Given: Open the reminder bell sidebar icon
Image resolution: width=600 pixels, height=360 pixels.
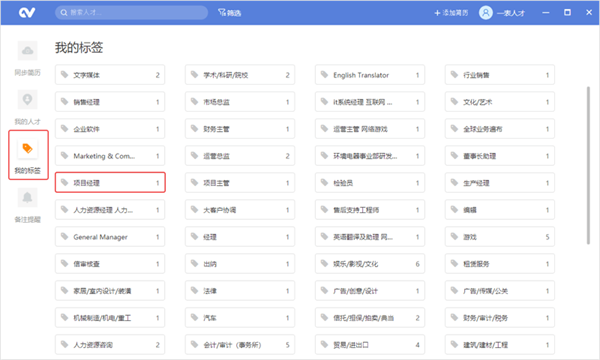Looking at the screenshot, I should (x=28, y=197).
